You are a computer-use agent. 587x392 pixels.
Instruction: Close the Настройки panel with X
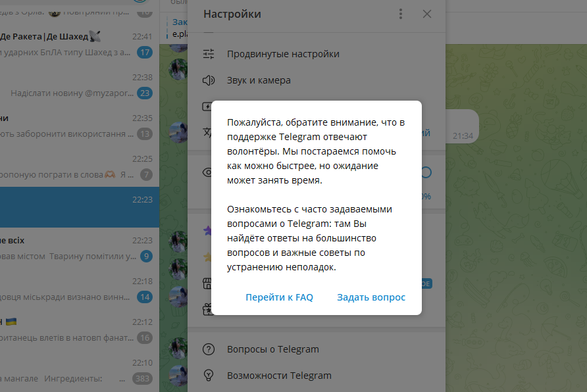click(427, 14)
